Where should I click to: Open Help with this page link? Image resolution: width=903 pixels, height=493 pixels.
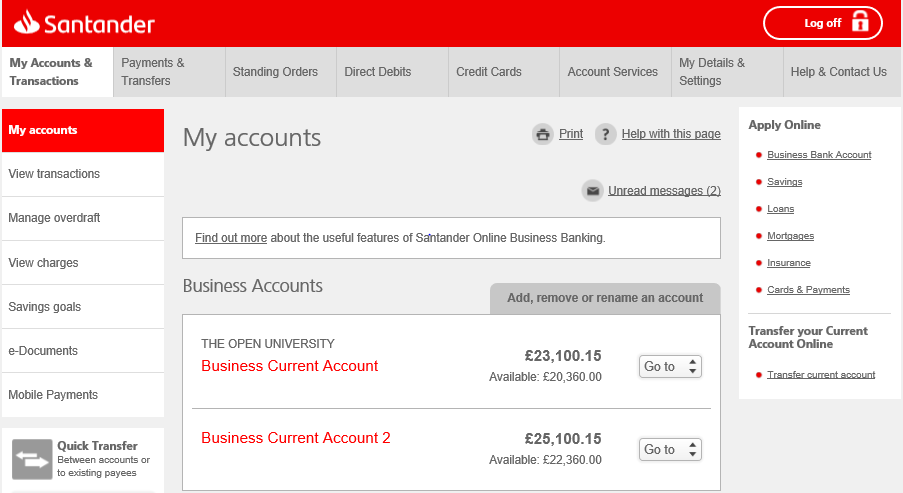pos(671,134)
